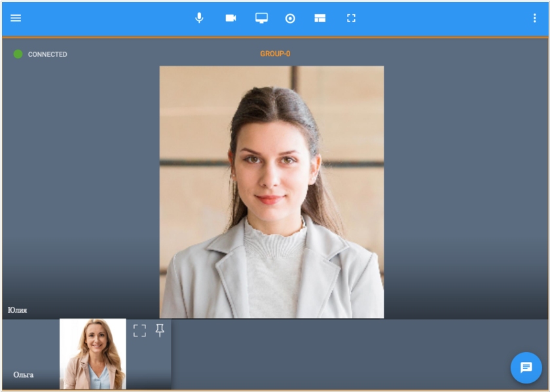Pin Ольга's video
This screenshot has width=550, height=392.
(x=160, y=330)
